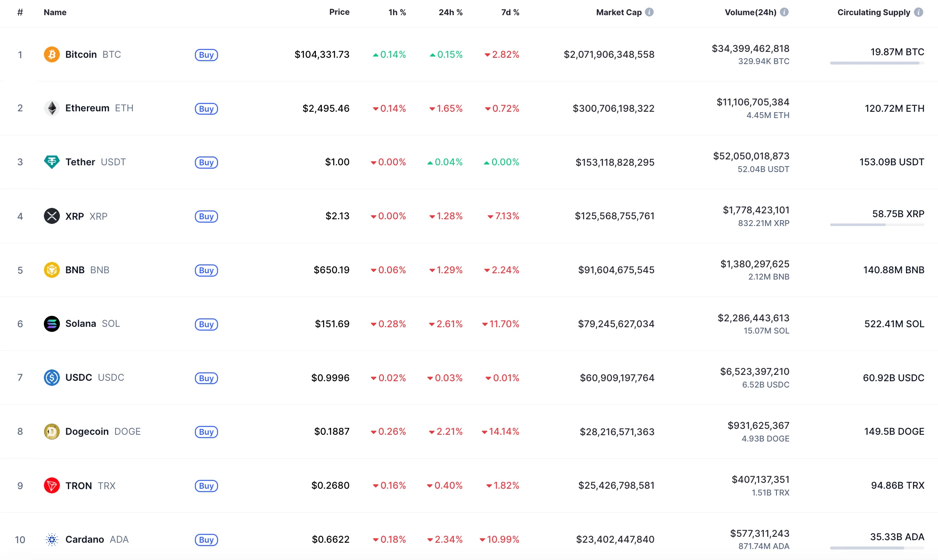Click the Tether coin logo
Screen dimensions: 938x560
(52, 162)
